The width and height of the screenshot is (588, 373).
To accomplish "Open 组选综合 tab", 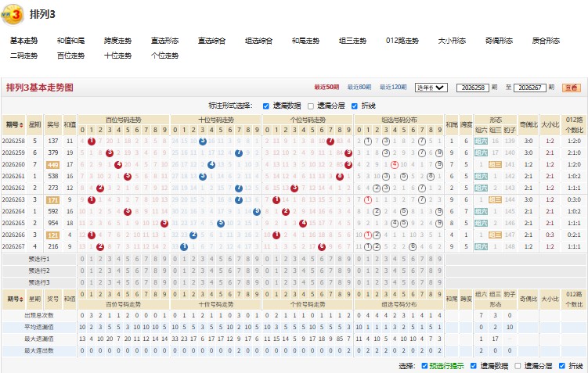I will tap(258, 41).
